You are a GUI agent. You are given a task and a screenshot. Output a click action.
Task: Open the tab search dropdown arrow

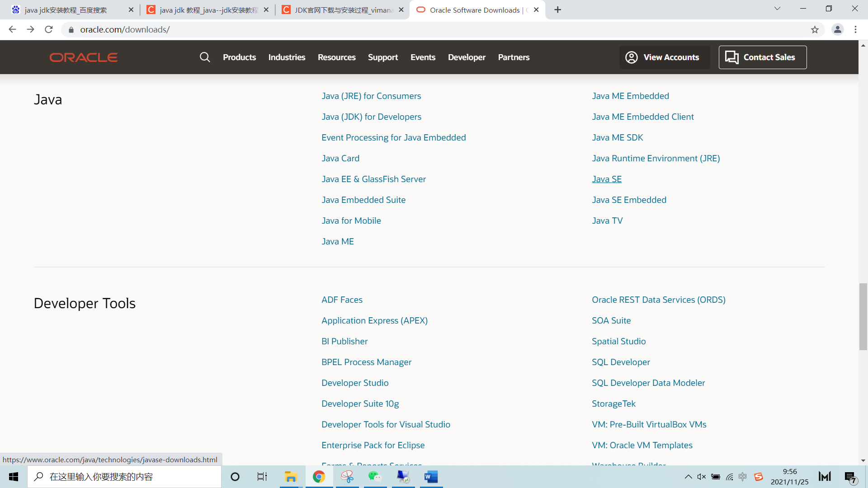777,9
